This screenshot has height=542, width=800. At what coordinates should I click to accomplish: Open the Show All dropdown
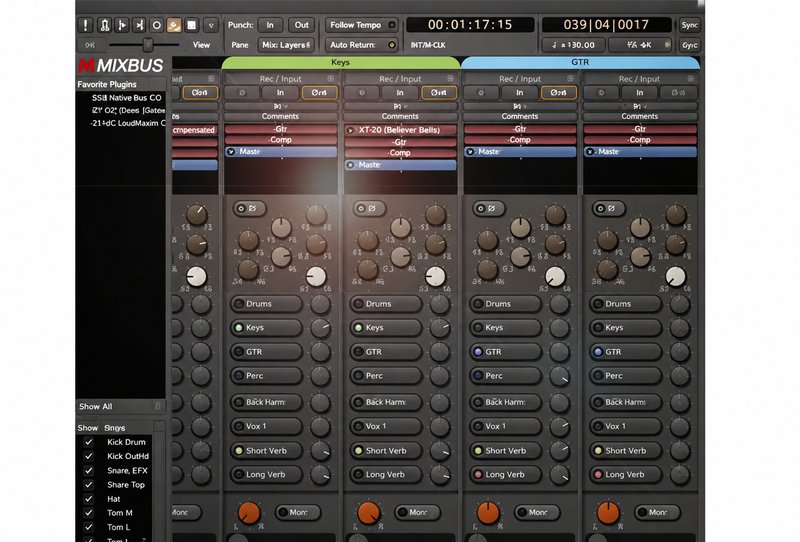120,406
